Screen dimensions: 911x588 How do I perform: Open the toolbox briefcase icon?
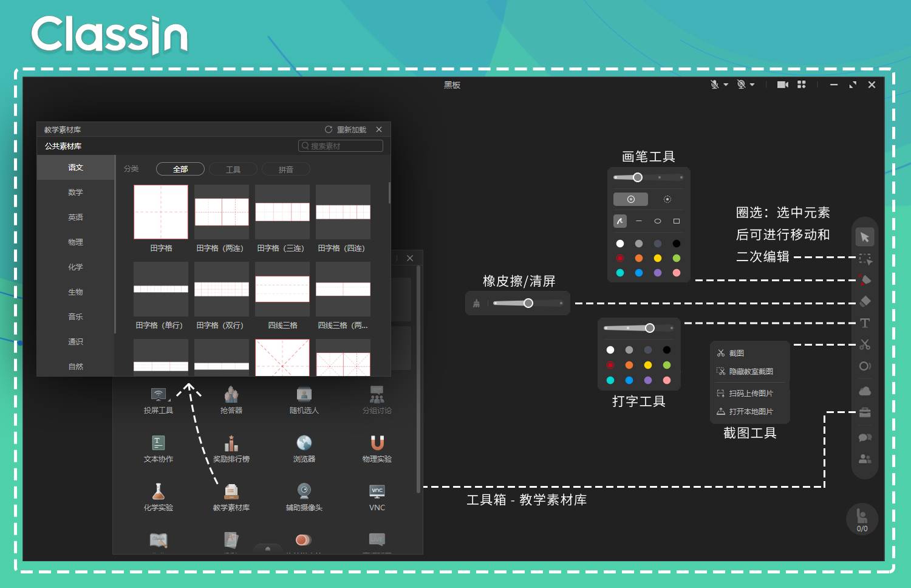click(865, 413)
